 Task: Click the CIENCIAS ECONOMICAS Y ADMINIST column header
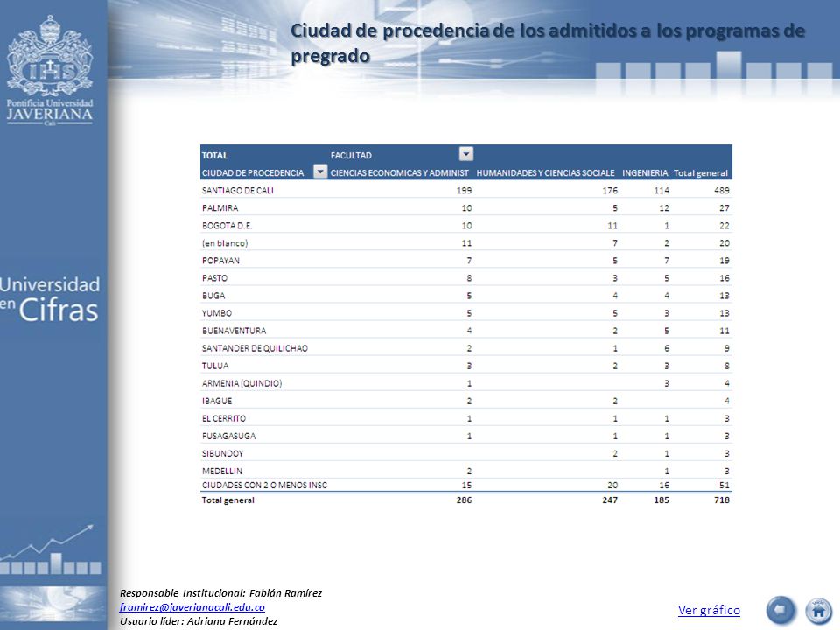click(399, 173)
